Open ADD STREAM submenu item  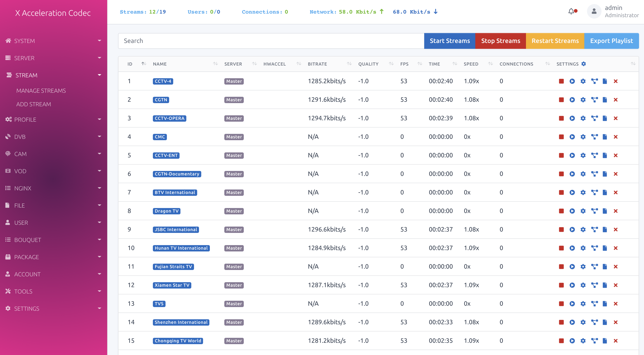33,104
